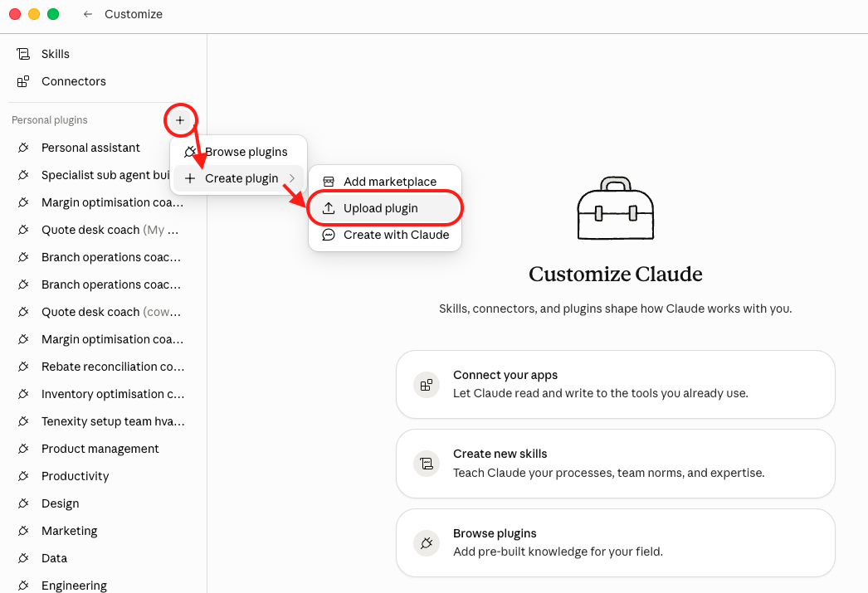Click the plus icon in Create plugin row

click(x=190, y=178)
